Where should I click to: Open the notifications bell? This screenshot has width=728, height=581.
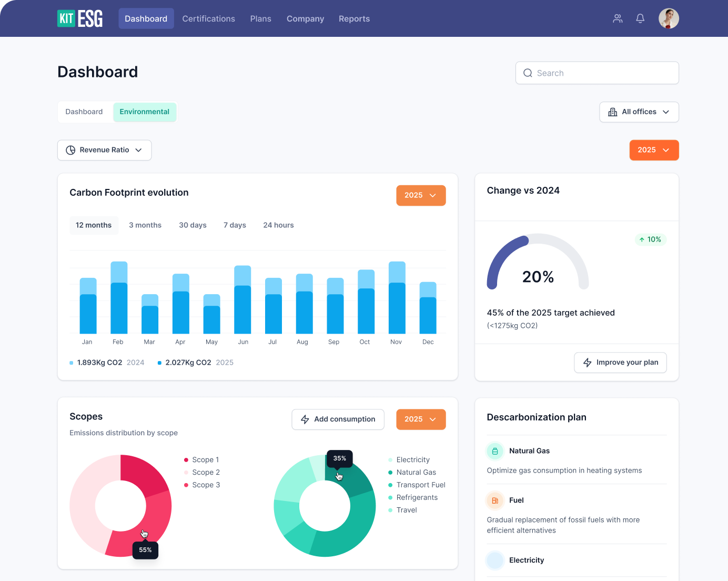(640, 18)
